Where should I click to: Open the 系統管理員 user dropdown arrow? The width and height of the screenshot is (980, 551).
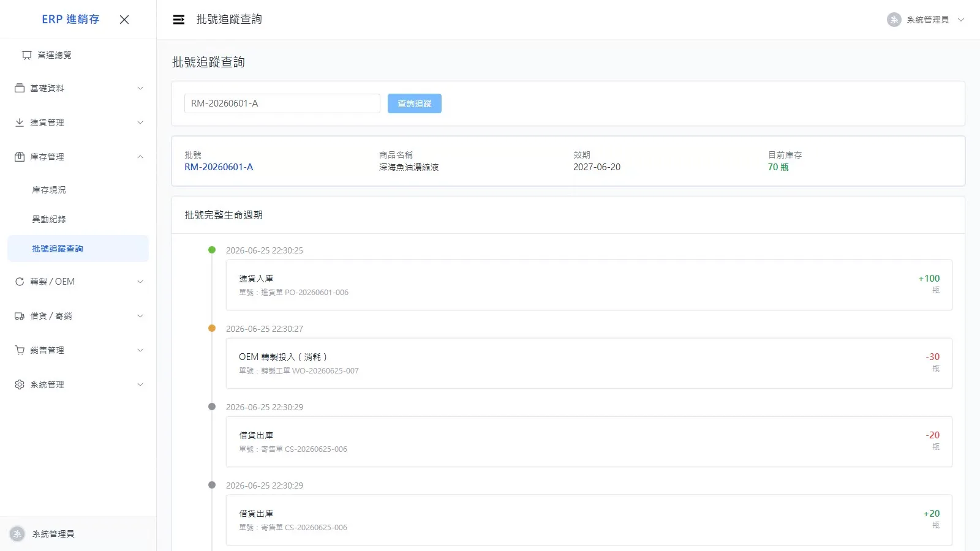click(961, 20)
